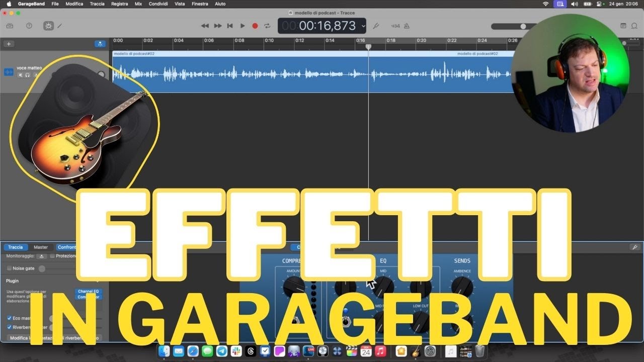Open Safari from the Dock
Screen dimensions: 644x362
pos(193,351)
